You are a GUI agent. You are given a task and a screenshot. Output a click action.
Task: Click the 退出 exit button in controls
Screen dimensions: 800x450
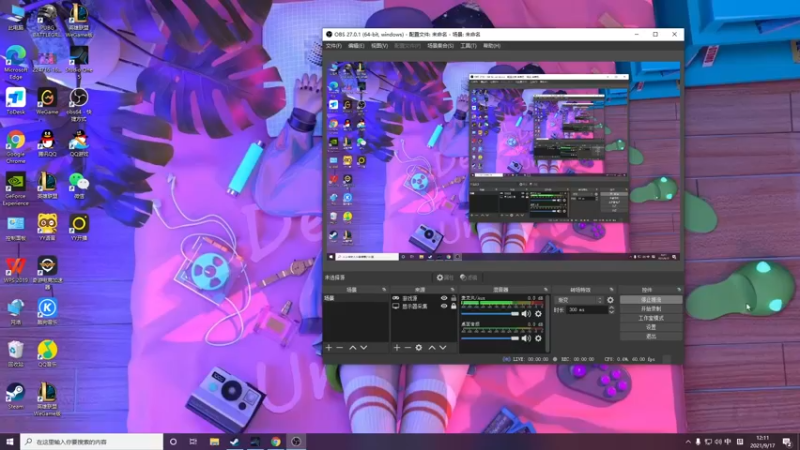651,336
